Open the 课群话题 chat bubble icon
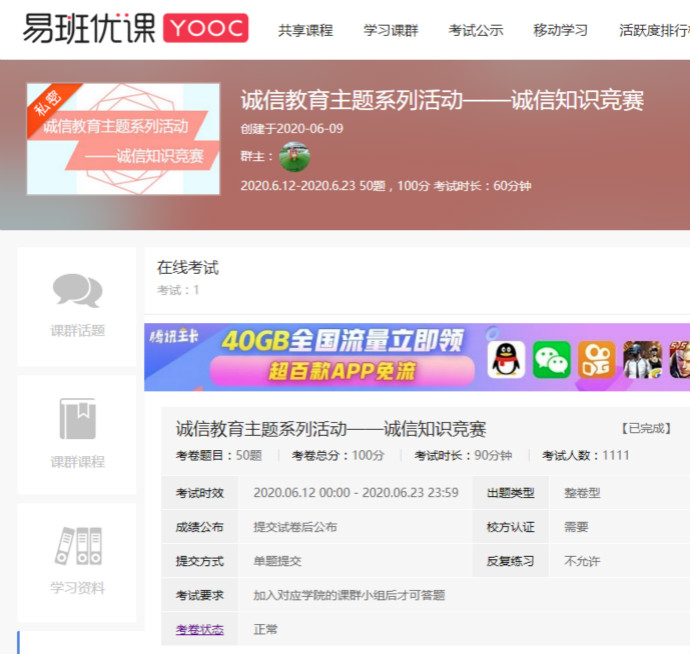 [x=77, y=291]
